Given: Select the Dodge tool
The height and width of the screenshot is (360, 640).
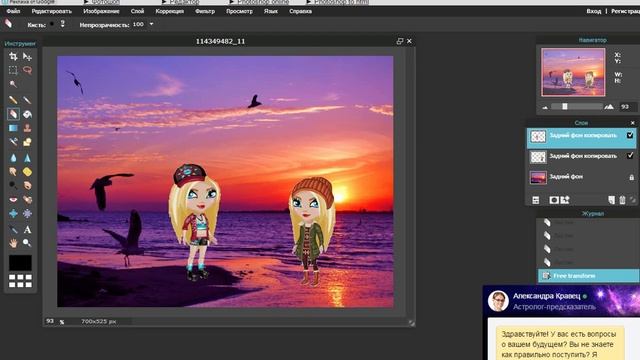Looking at the screenshot, I should (x=13, y=186).
